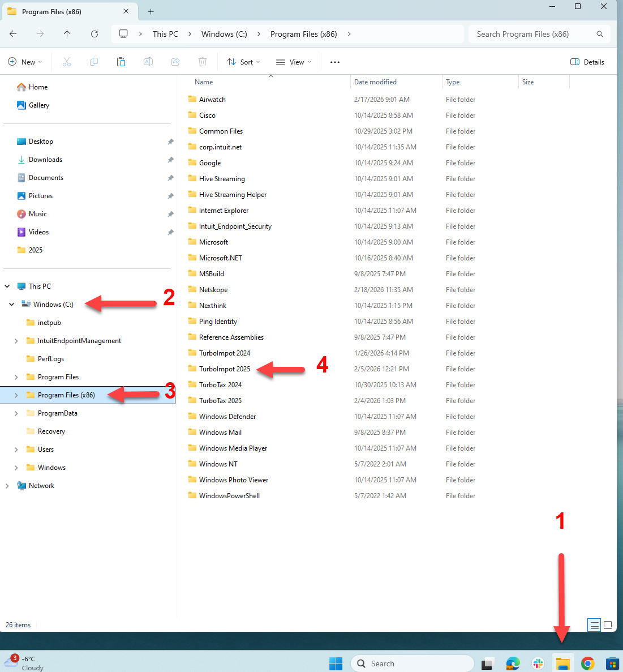Click the Refresh button in navigation bar
The height and width of the screenshot is (672, 623).
pos(94,34)
